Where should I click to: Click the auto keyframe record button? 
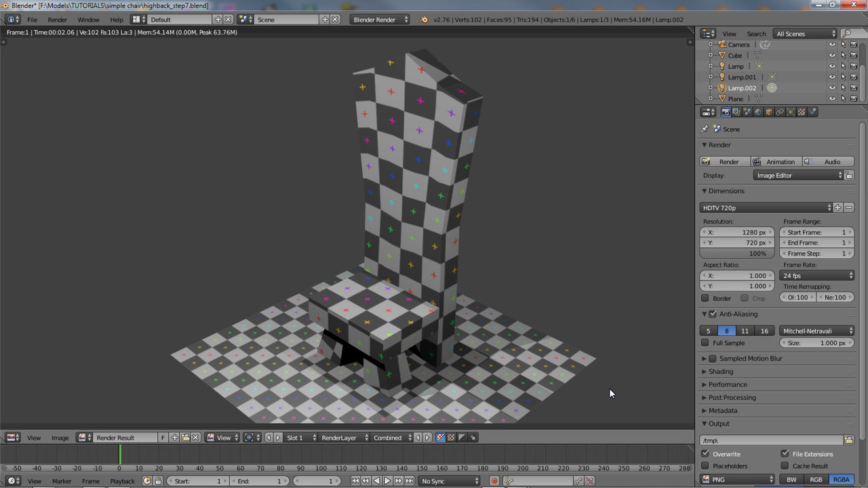pos(494,481)
